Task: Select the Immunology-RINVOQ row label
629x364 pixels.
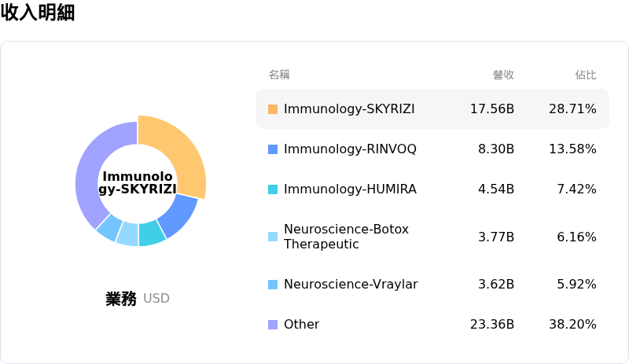Action: 350,149
